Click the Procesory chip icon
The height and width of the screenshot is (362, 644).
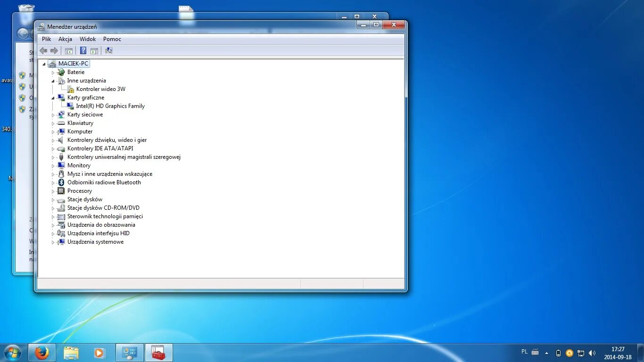[x=61, y=191]
